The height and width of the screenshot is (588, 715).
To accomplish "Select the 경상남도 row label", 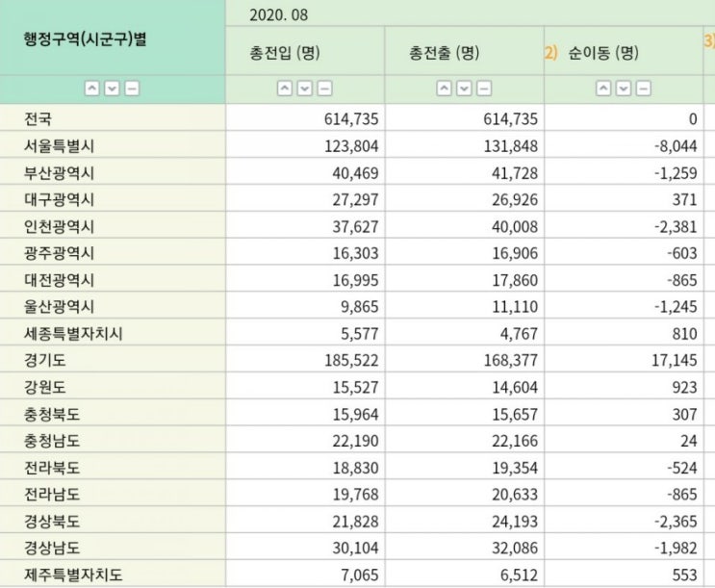I will [x=52, y=548].
